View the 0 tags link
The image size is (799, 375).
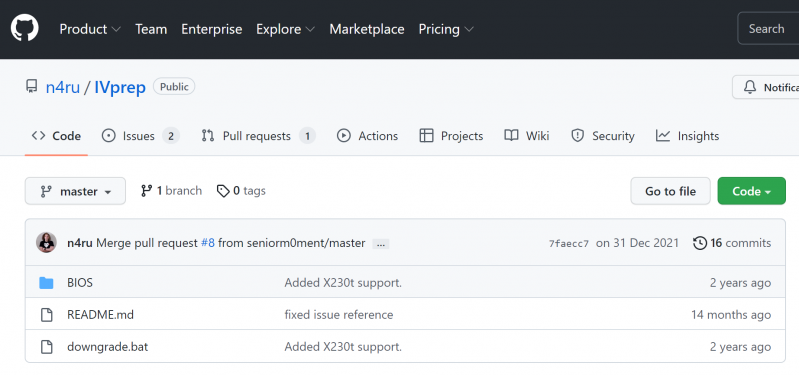click(241, 191)
